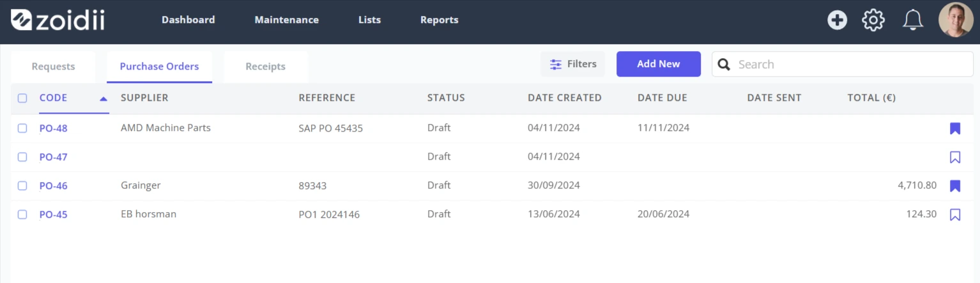Sort by REFERENCE column header
This screenshot has height=283, width=980.
pyautogui.click(x=326, y=98)
